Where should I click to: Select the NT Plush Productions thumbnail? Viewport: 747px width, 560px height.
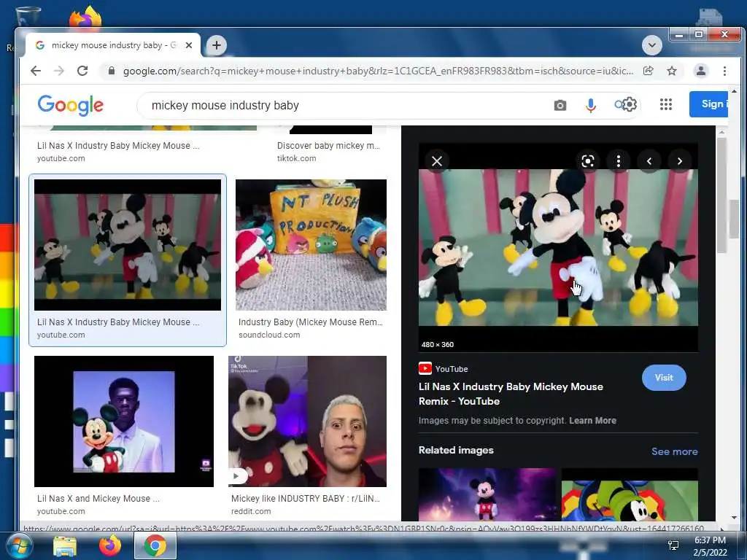tap(311, 245)
